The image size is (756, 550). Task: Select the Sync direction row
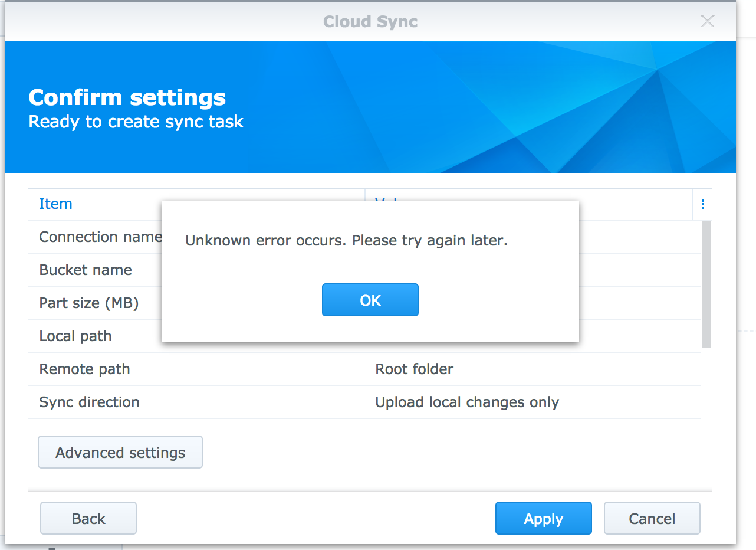point(89,402)
